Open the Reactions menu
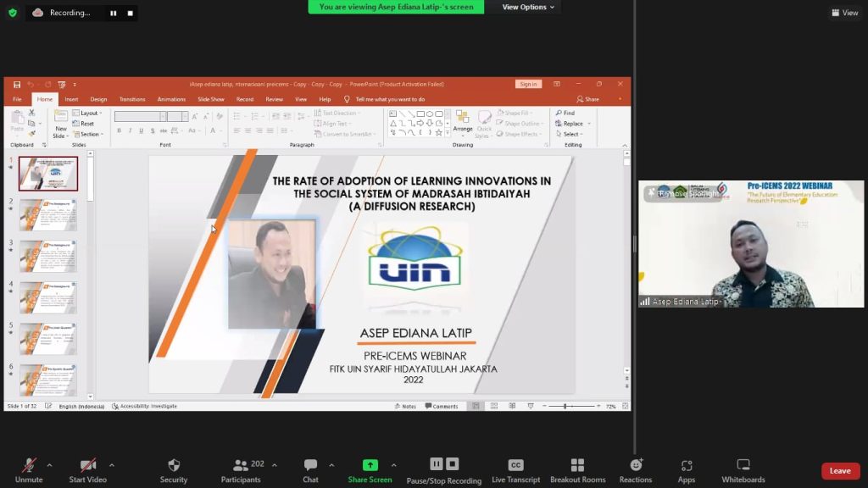This screenshot has height=488, width=868. coord(636,471)
